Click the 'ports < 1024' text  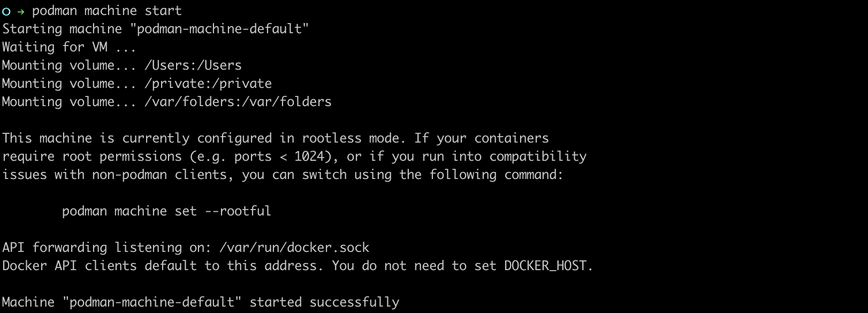tap(279, 156)
